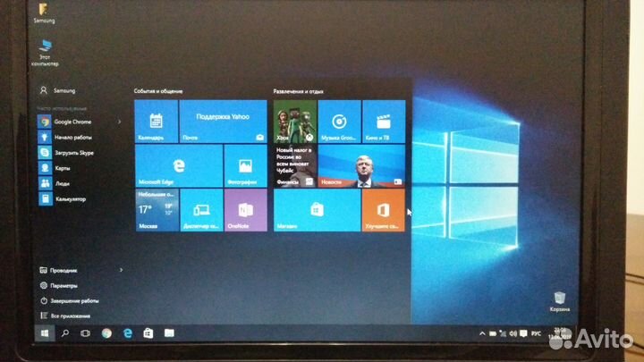This screenshot has height=362, width=644.
Task: Open the Xbox tile
Action: (295, 122)
